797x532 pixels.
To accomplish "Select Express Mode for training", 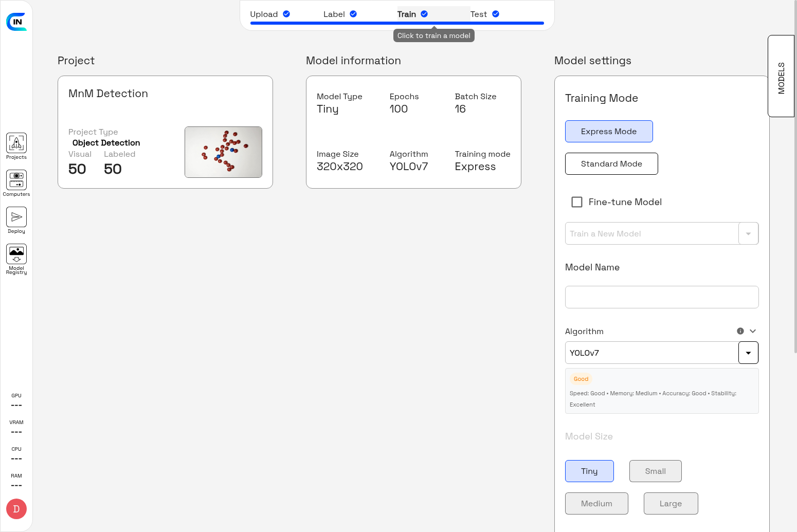I will point(609,131).
